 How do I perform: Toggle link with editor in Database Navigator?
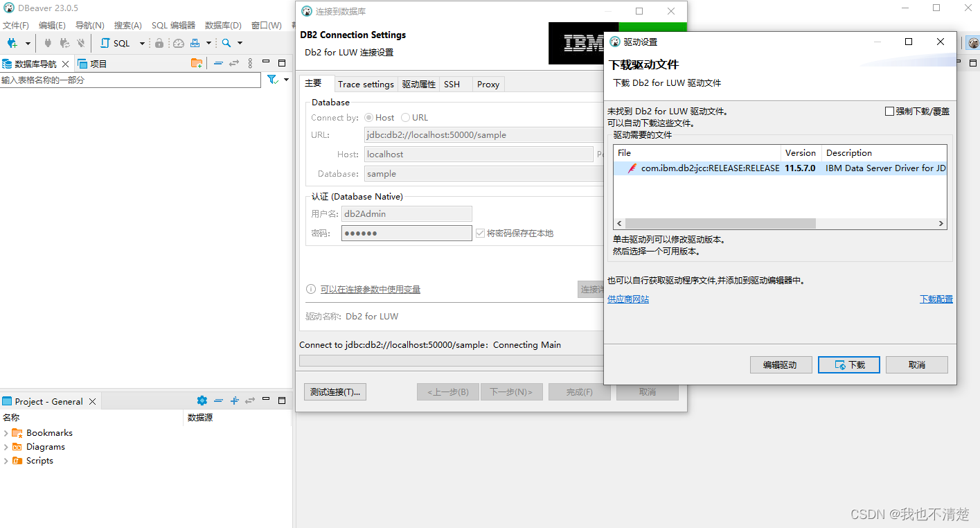tap(234, 63)
